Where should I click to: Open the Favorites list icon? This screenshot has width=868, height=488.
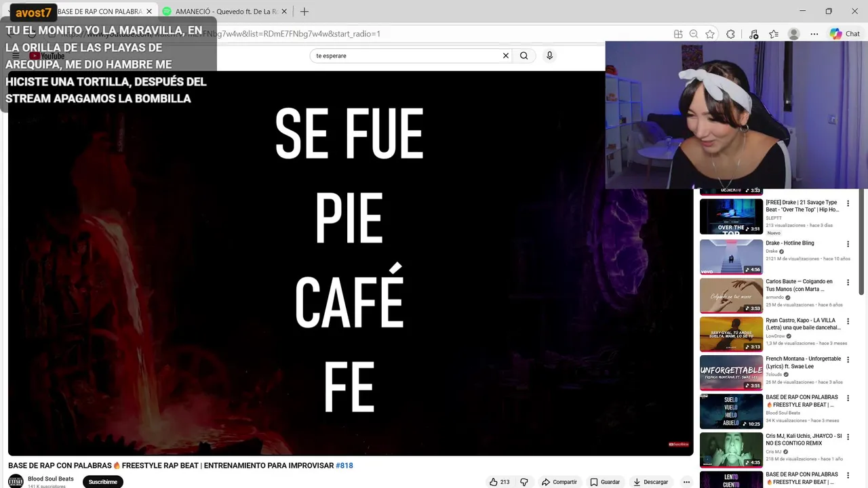coord(774,34)
